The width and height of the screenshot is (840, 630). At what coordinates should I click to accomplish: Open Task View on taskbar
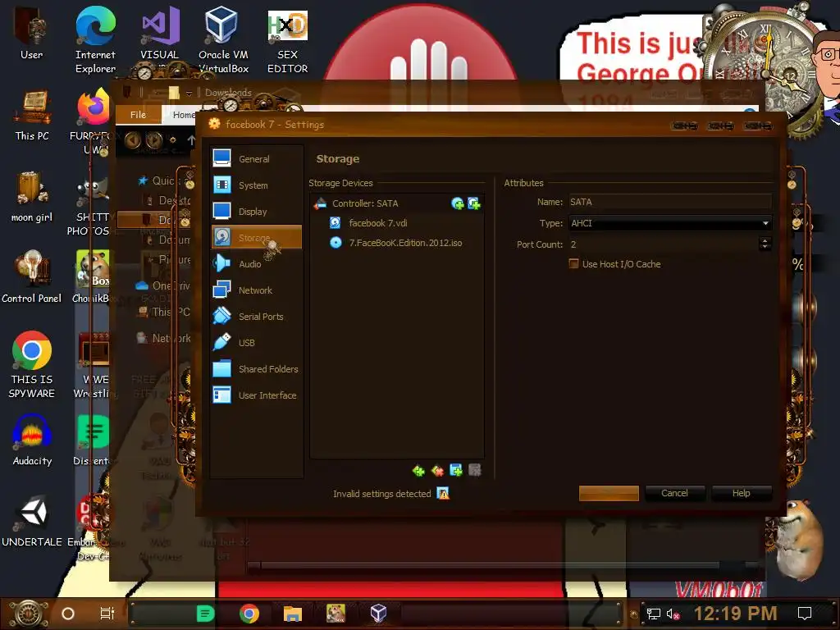(x=107, y=614)
